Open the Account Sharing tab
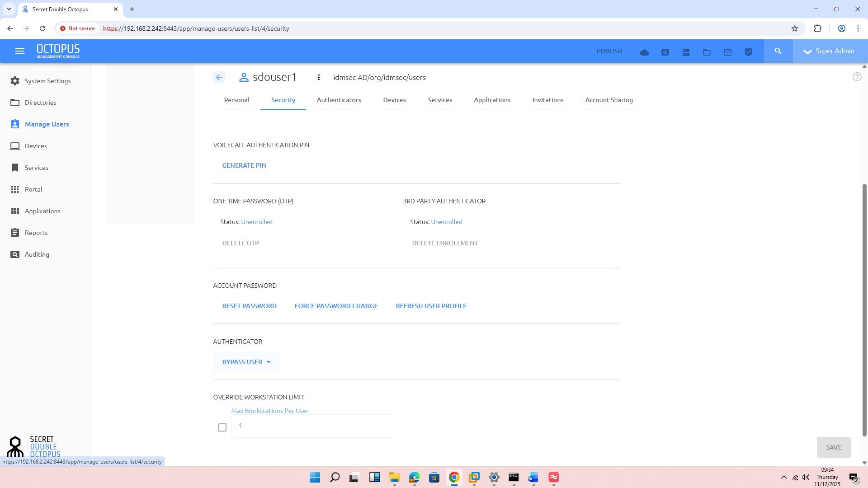Screen dimensions: 868x488 point(609,100)
